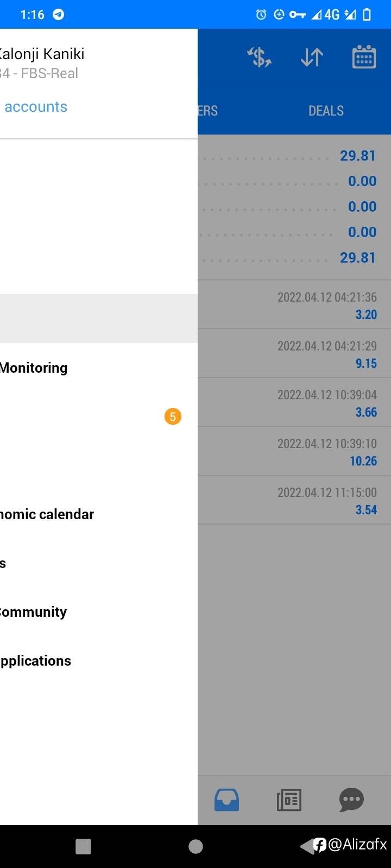Tap the up-down sort arrows icon
Viewport: 391px width, 868px height.
click(312, 57)
